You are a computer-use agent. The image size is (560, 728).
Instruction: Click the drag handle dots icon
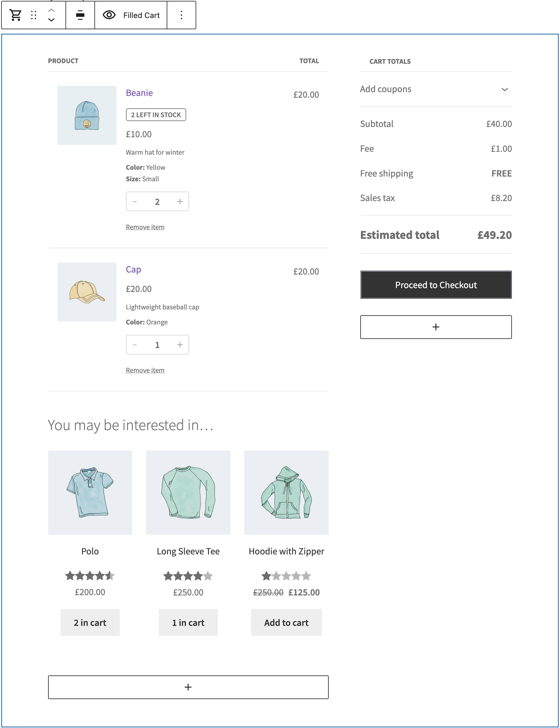[34, 15]
